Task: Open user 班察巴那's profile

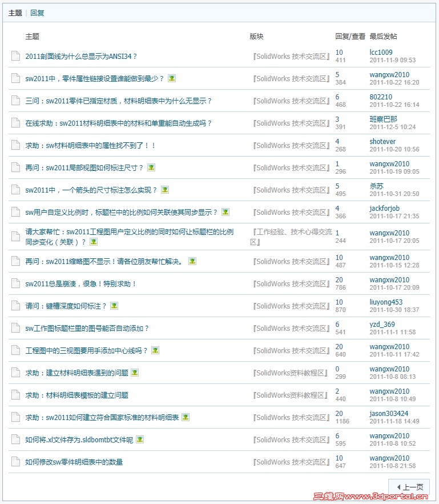Action: tap(383, 119)
